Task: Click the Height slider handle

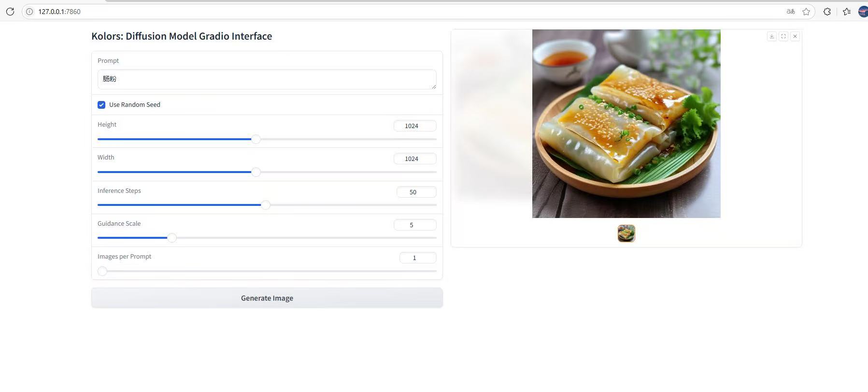Action: 256,139
